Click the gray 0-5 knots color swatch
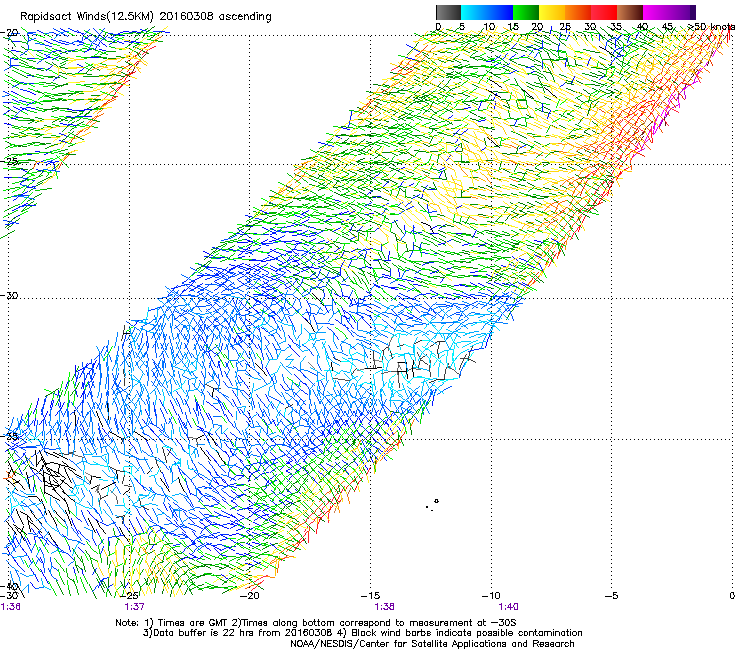The width and height of the screenshot is (740, 650). coord(448,12)
